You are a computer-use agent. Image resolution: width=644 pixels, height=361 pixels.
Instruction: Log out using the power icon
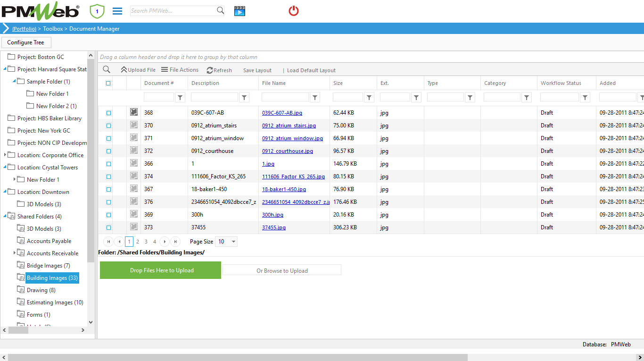[x=293, y=10]
